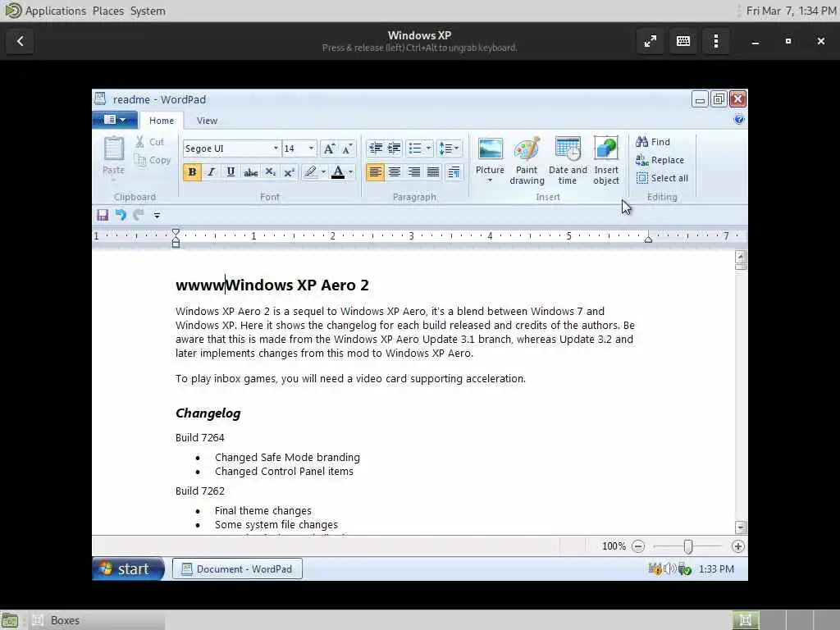Open the list style dropdown arrow
Image resolution: width=840 pixels, height=630 pixels.
[428, 148]
